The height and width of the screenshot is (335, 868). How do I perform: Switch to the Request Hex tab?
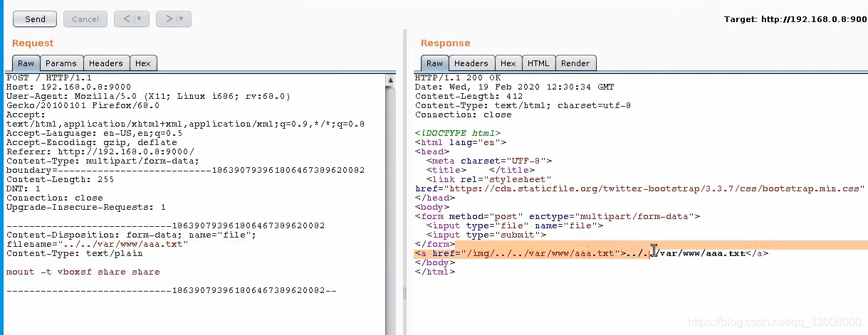coord(143,63)
